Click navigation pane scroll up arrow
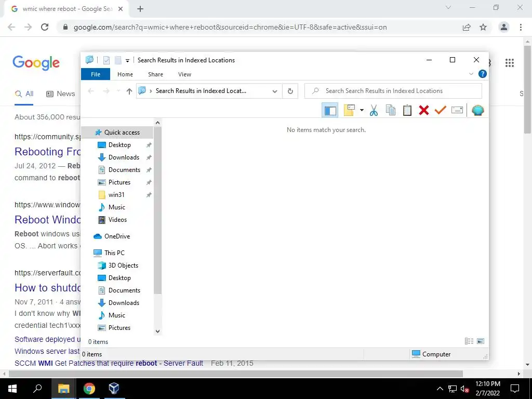Viewport: 532px width, 399px height. point(157,123)
